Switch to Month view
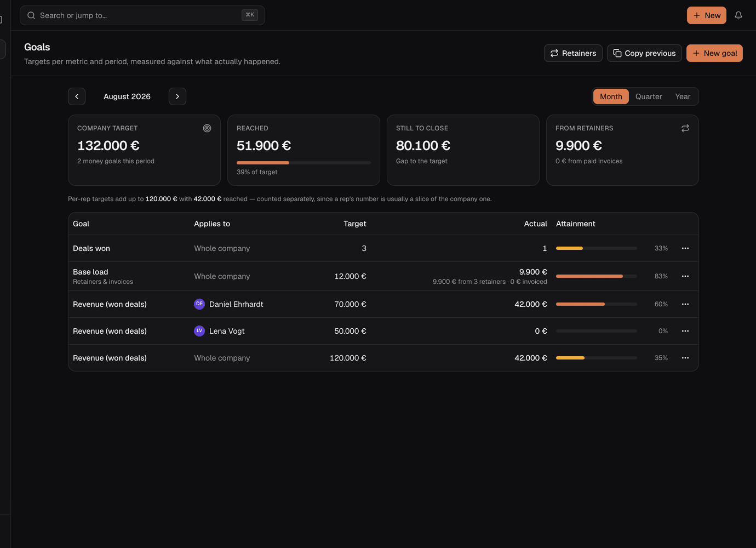The width and height of the screenshot is (756, 548). coord(611,96)
